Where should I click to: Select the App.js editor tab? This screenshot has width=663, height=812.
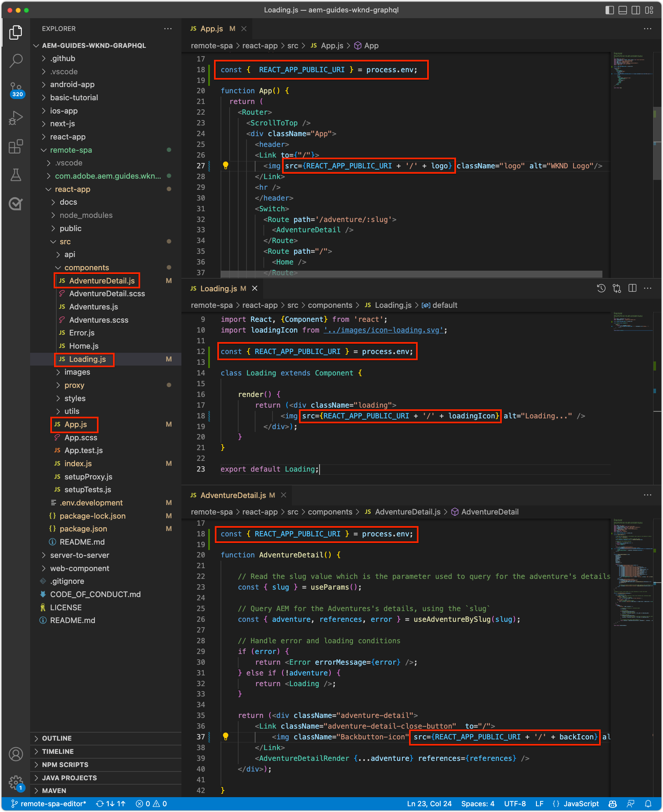pyautogui.click(x=212, y=28)
